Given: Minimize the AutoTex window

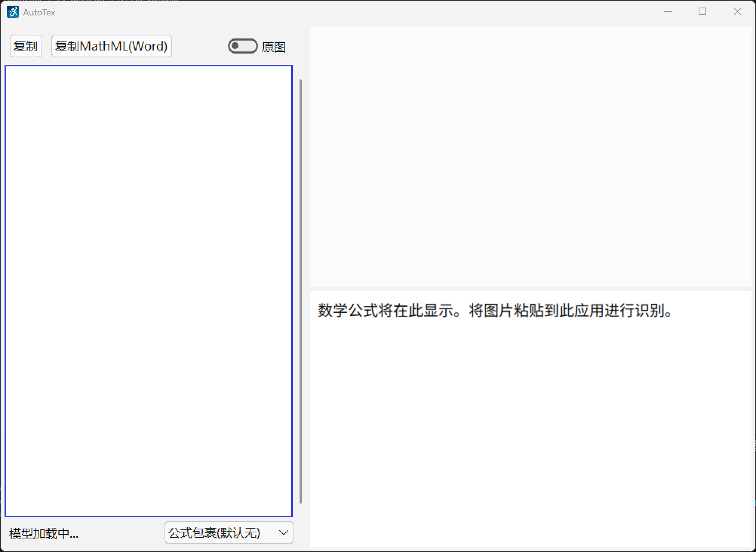Looking at the screenshot, I should pyautogui.click(x=668, y=11).
